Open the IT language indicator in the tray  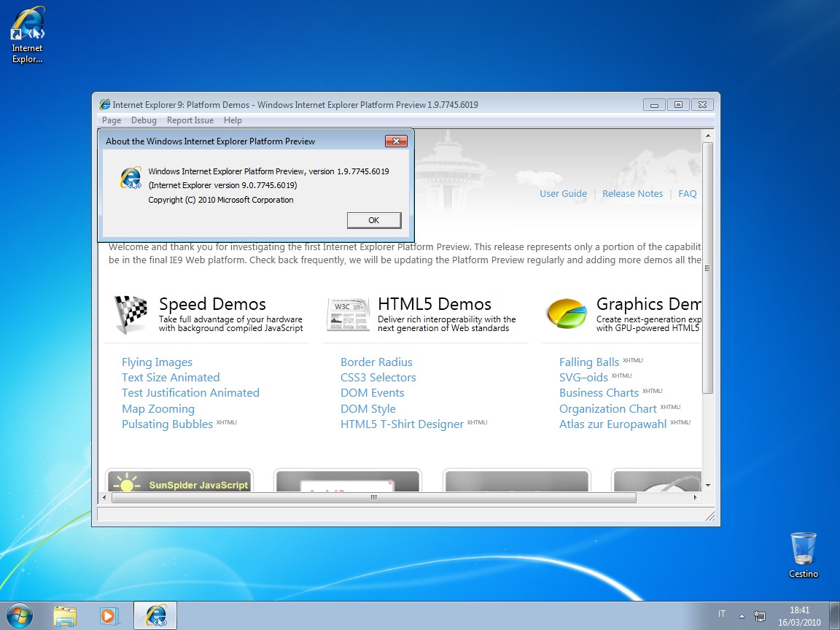pyautogui.click(x=722, y=614)
